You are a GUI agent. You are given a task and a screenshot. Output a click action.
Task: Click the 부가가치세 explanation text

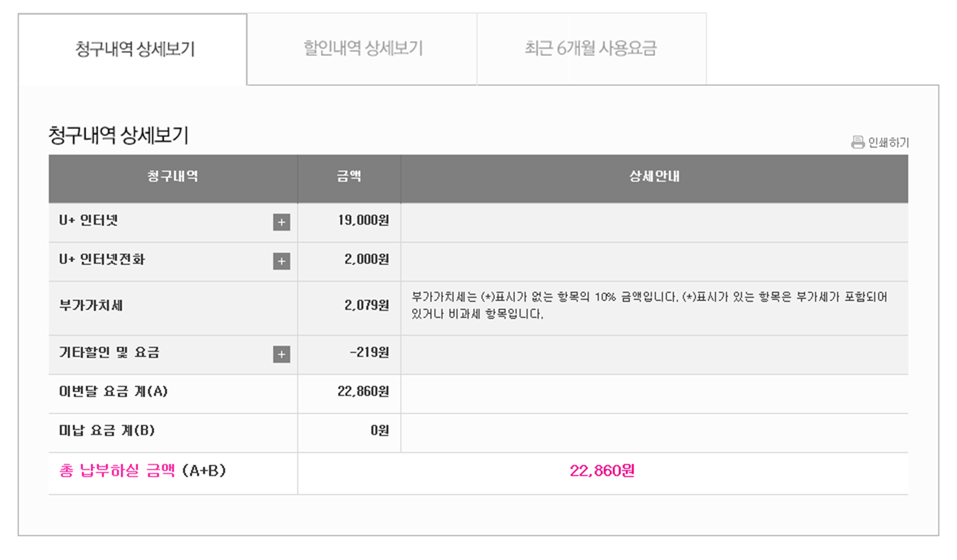click(x=649, y=305)
